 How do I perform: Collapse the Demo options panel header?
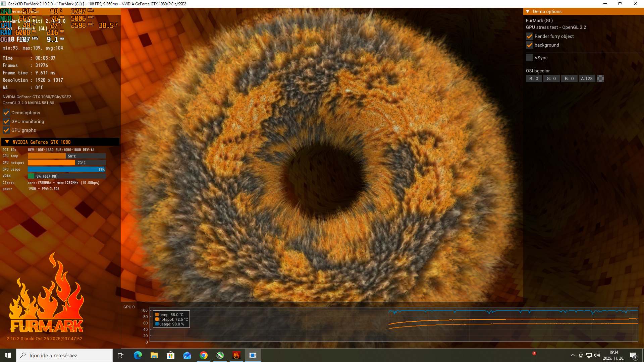point(528,11)
